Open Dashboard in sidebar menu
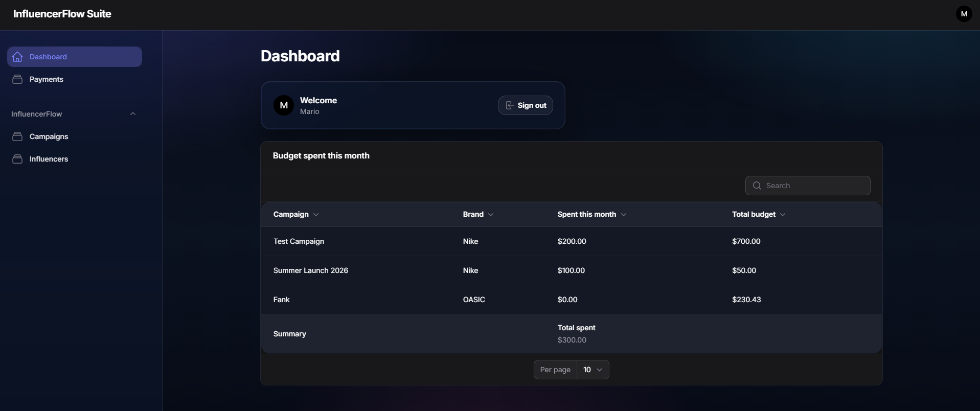 (75, 57)
